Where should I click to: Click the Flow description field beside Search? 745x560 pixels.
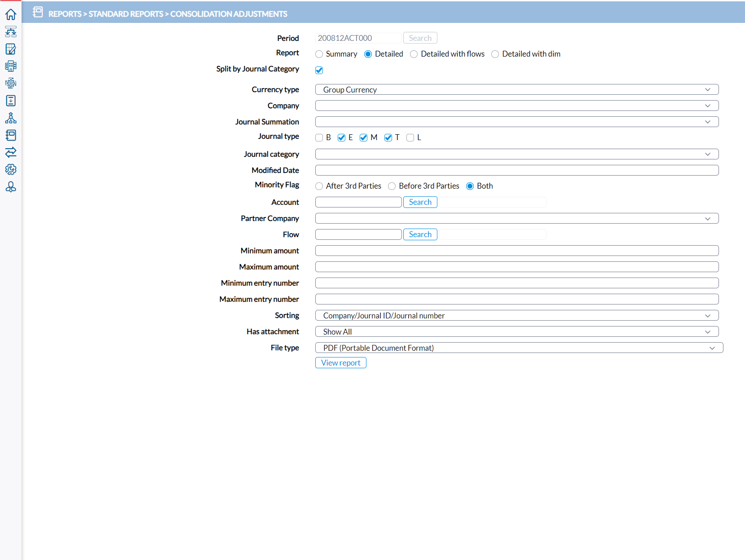point(493,234)
